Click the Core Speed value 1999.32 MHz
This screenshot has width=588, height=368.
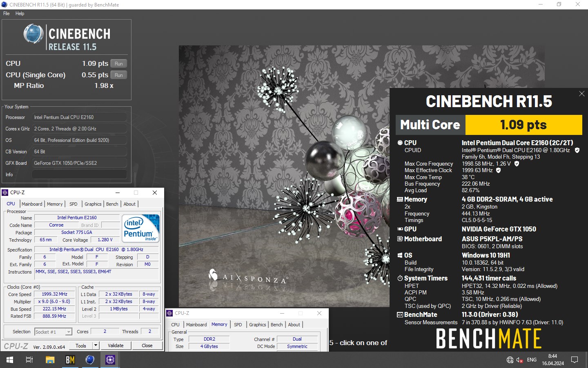[55, 294]
